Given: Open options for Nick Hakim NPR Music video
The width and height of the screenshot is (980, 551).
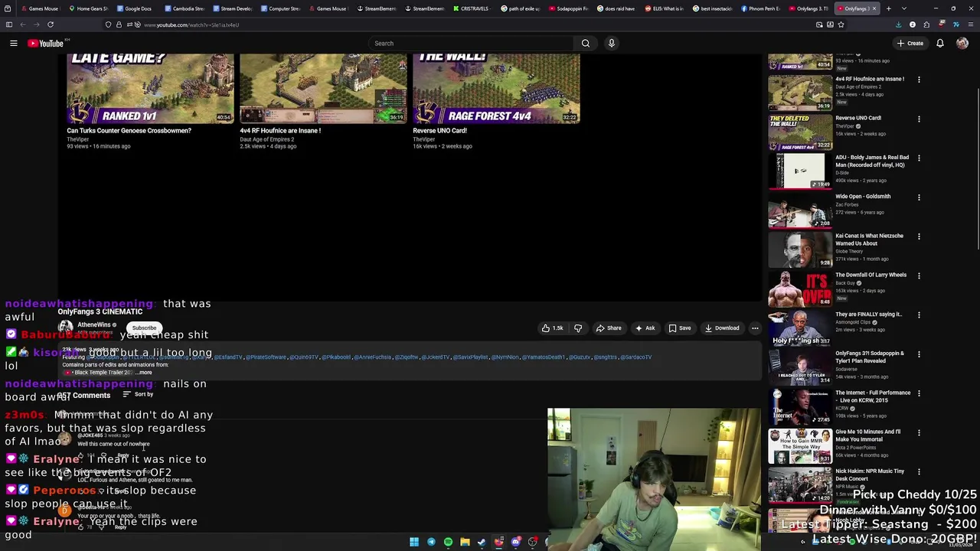Looking at the screenshot, I should (x=919, y=472).
